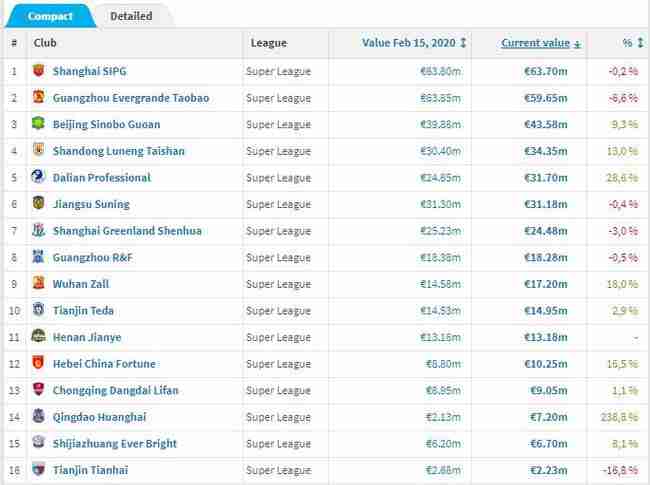Sort by Value Feb 15, 2020 column
The height and width of the screenshot is (485, 650).
[x=414, y=43]
